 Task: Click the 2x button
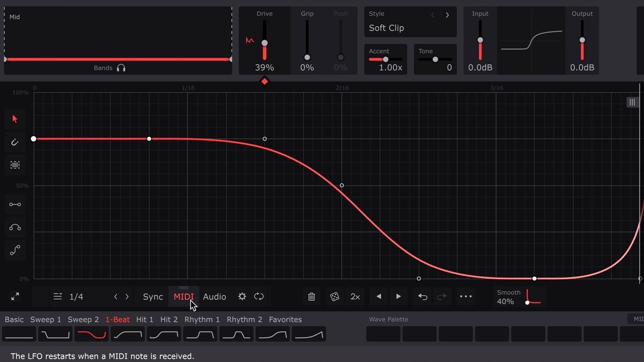pos(355,297)
